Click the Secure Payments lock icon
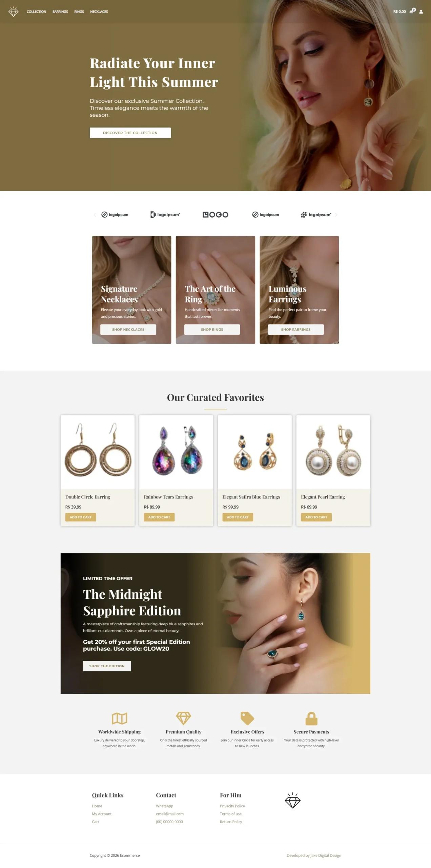 tap(311, 718)
